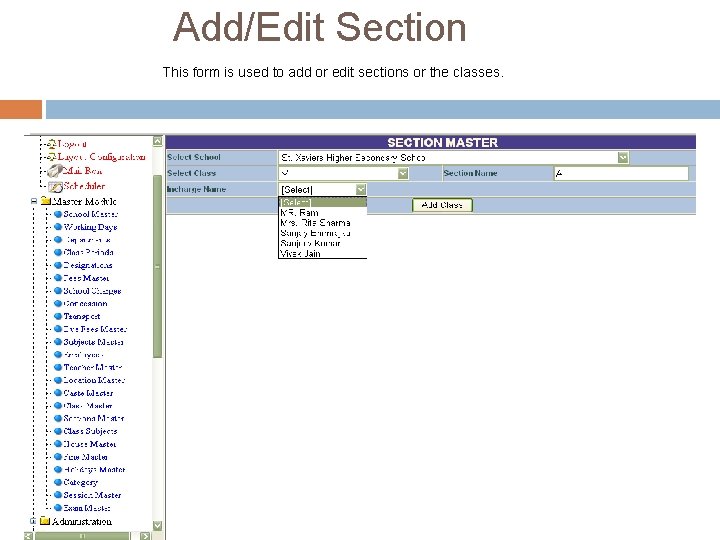Click blue bullet beside Designations

click(58, 265)
